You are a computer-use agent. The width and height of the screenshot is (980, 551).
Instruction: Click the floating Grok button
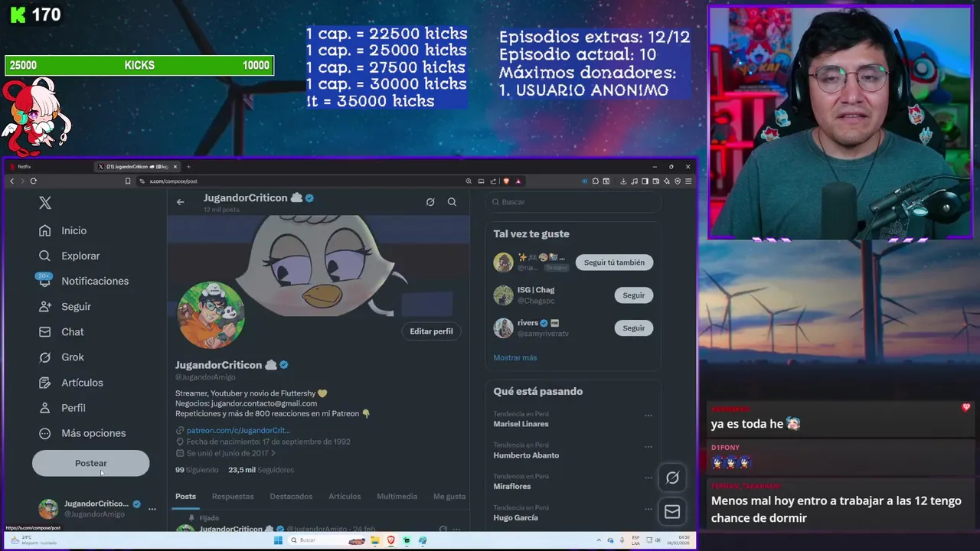(672, 478)
